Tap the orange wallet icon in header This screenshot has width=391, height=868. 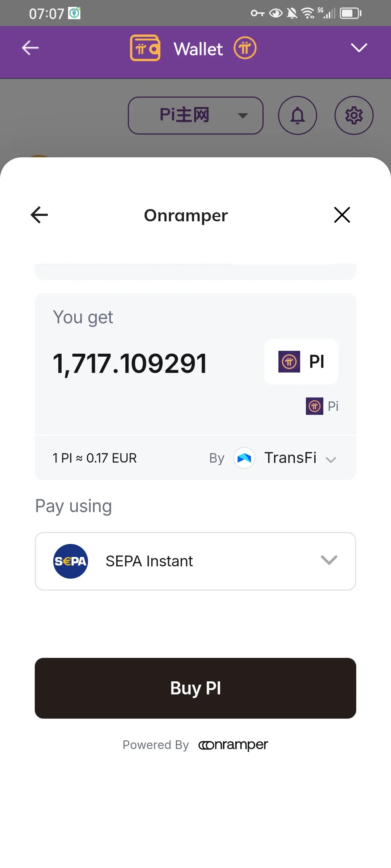[x=145, y=48]
